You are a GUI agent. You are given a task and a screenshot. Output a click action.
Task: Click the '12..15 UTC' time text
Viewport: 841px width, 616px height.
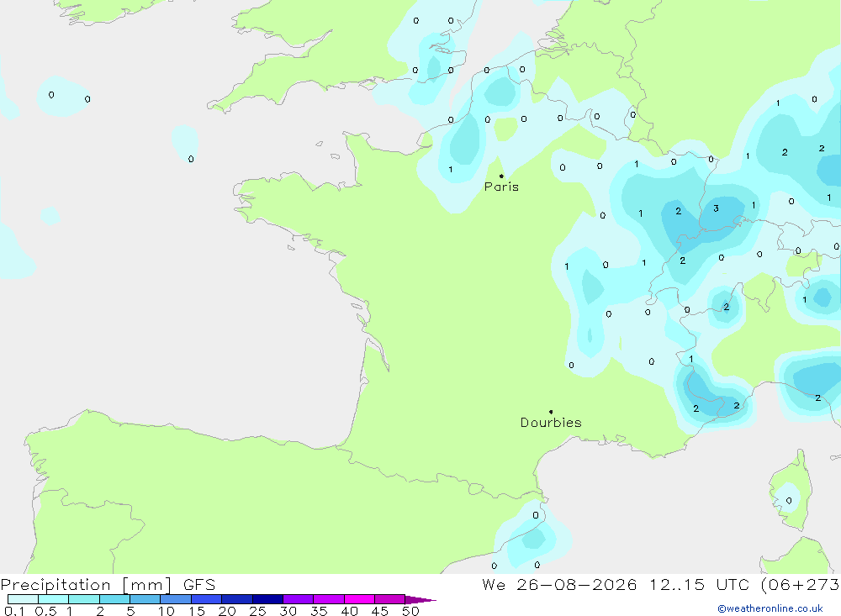700,585
